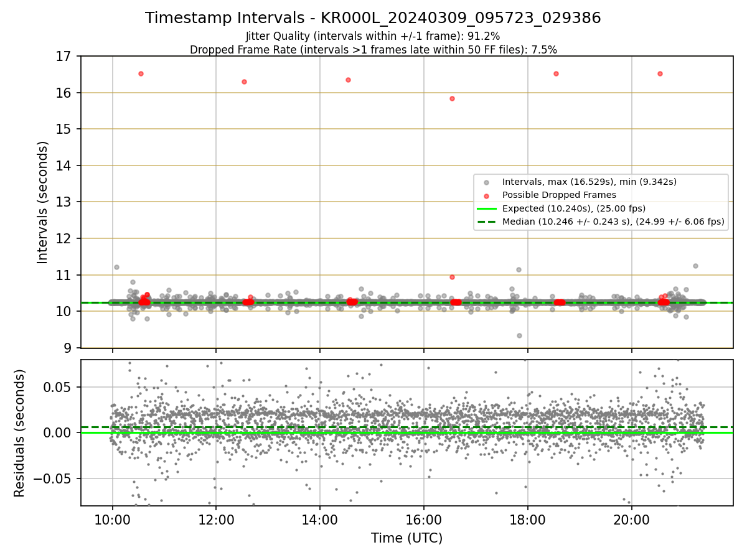The image size is (747, 560).
Task: Click the dashed dark green line sample in legend
Action: (x=486, y=222)
